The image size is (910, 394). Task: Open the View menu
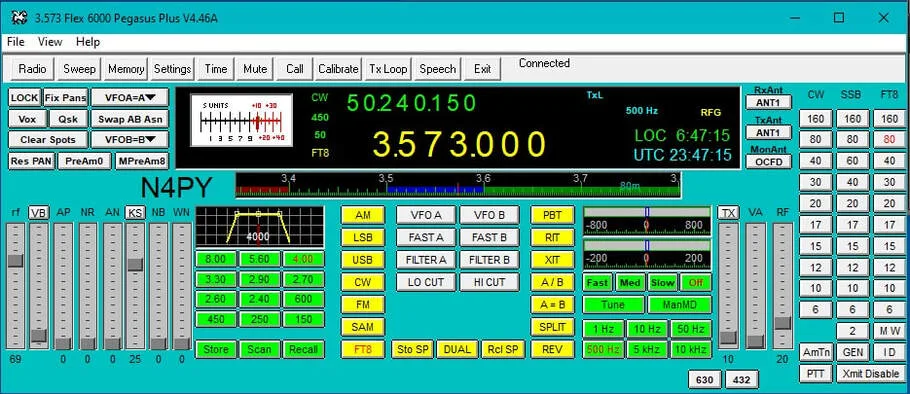click(x=50, y=42)
